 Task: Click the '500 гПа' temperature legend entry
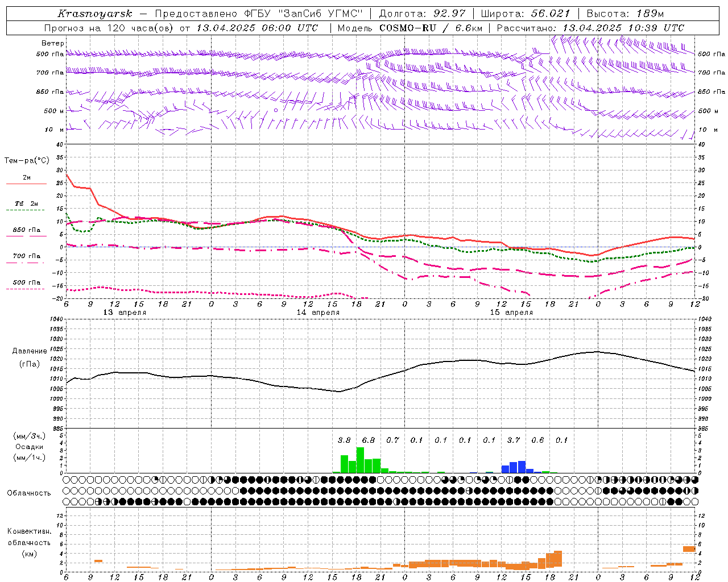click(x=26, y=282)
